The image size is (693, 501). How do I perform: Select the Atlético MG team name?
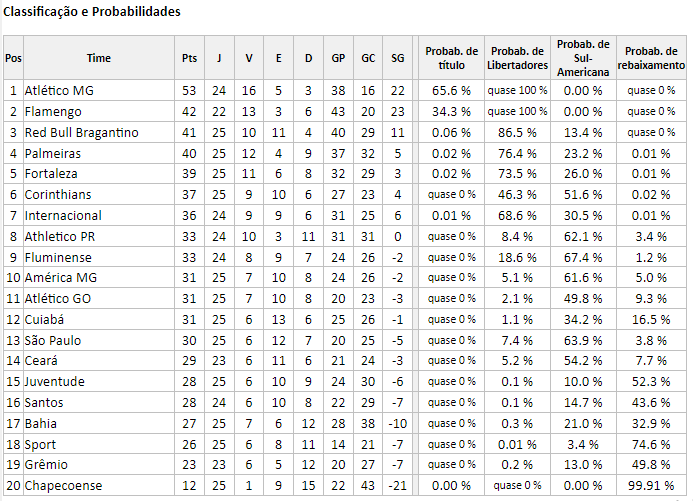[59, 91]
